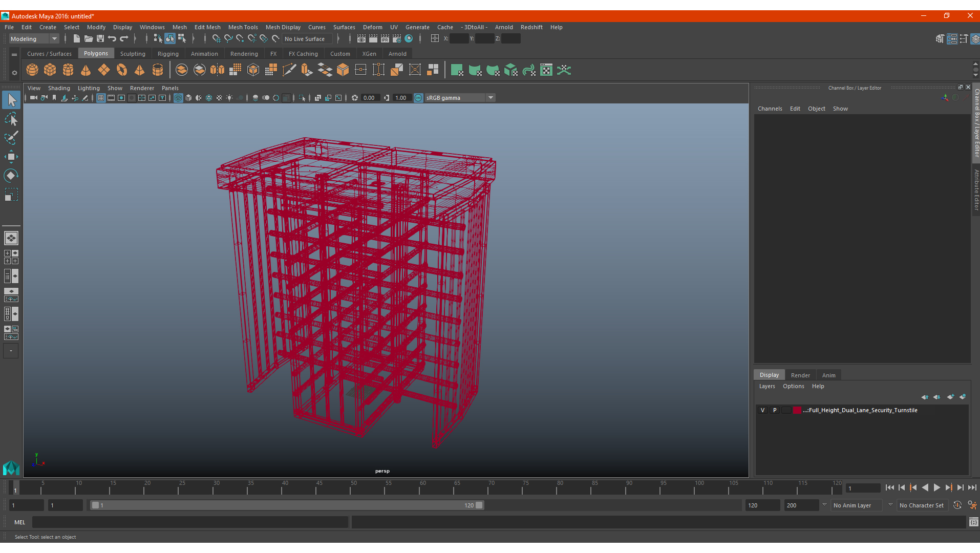Click the Undo arrow icon
Screen dimensions: 980x553
[112, 38]
